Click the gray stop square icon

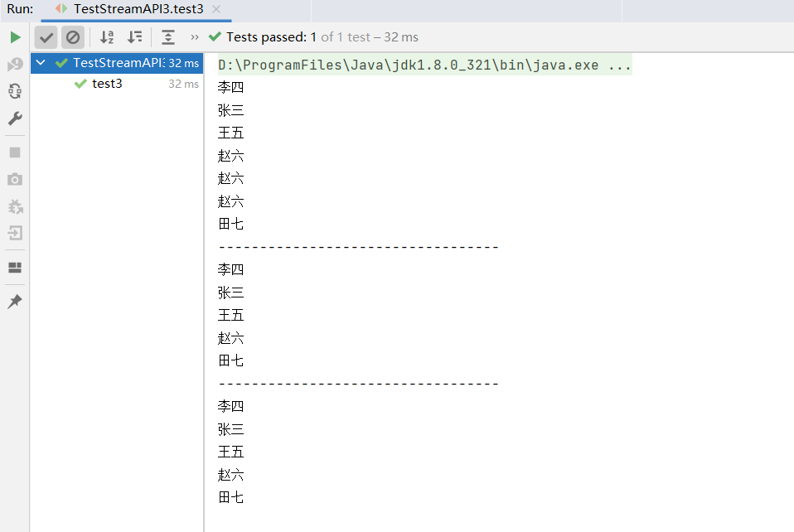14,152
